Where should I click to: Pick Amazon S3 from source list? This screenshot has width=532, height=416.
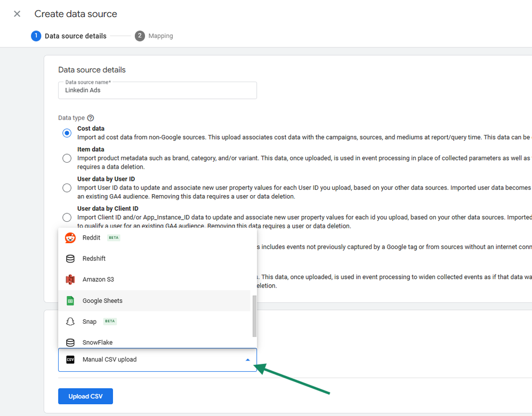98,279
